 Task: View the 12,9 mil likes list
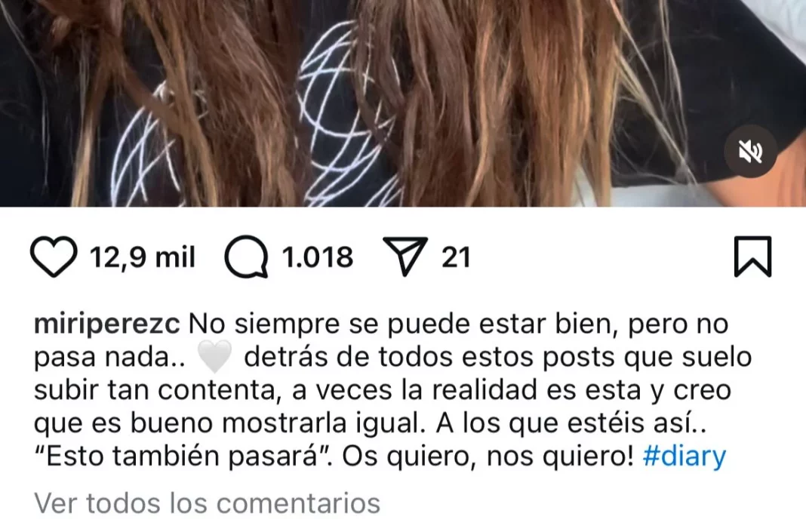point(143,257)
